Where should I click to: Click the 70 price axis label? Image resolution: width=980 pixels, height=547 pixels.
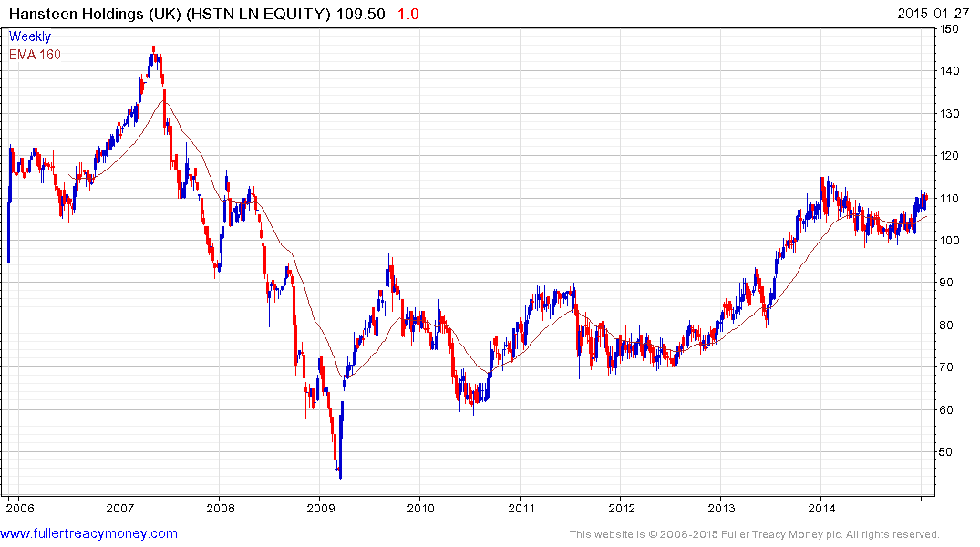point(946,367)
